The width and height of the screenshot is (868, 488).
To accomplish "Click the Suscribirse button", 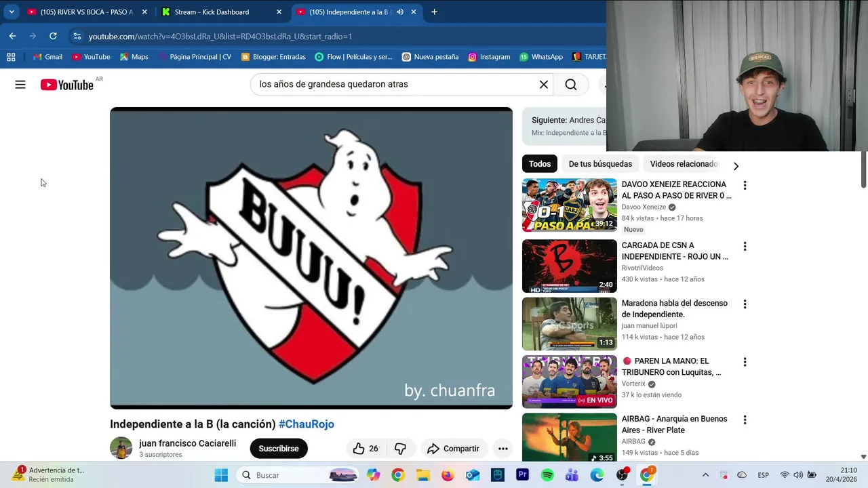I will [x=279, y=449].
